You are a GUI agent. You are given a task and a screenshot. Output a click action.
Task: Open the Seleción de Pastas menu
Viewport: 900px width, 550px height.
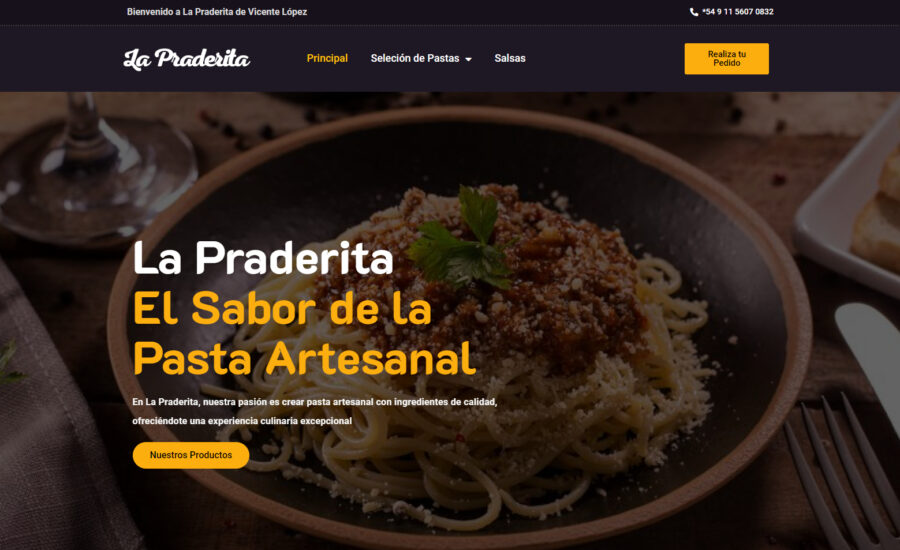click(415, 58)
